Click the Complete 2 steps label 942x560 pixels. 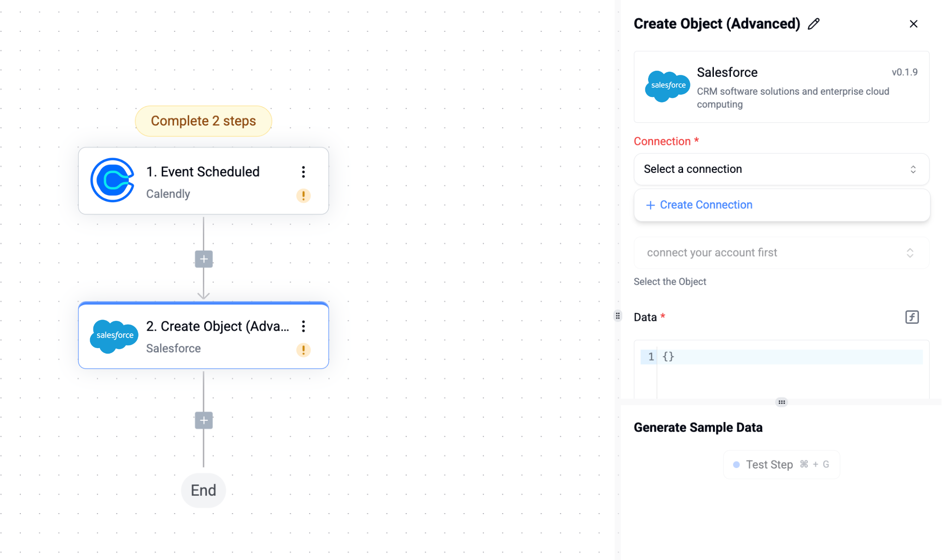click(x=203, y=120)
